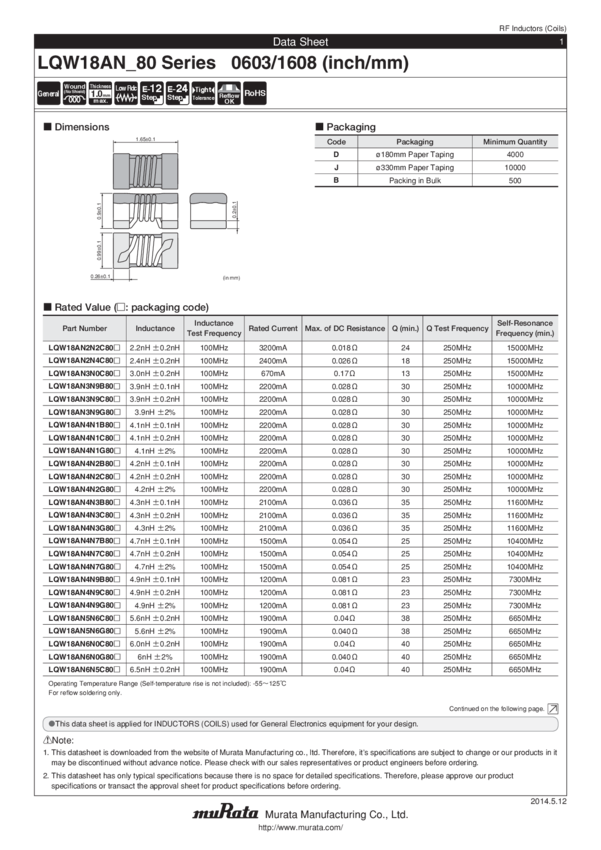601x850 pixels.
Task: Click the Operating Temperature Range footnote
Action: point(167,684)
